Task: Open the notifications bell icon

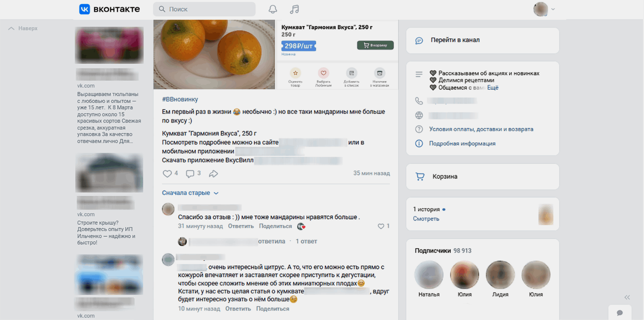Action: [273, 9]
